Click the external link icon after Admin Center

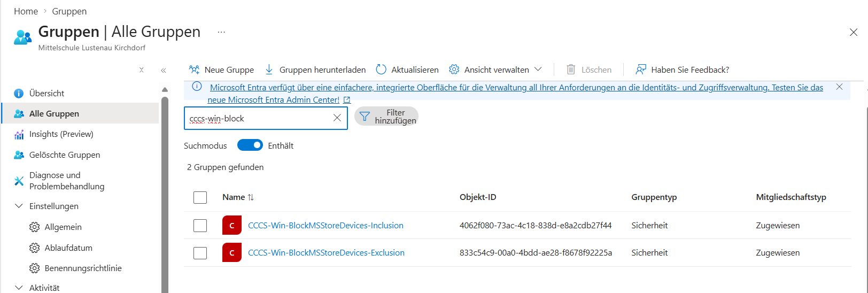[347, 100]
